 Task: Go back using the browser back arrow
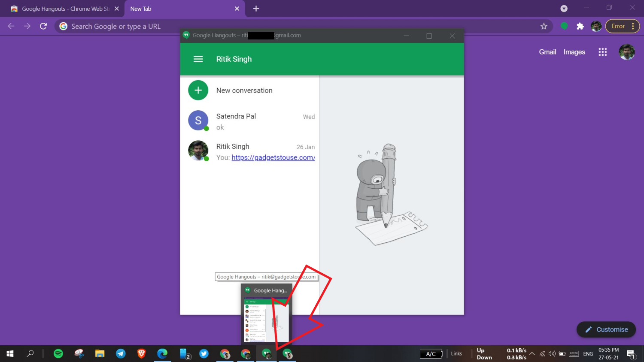11,26
